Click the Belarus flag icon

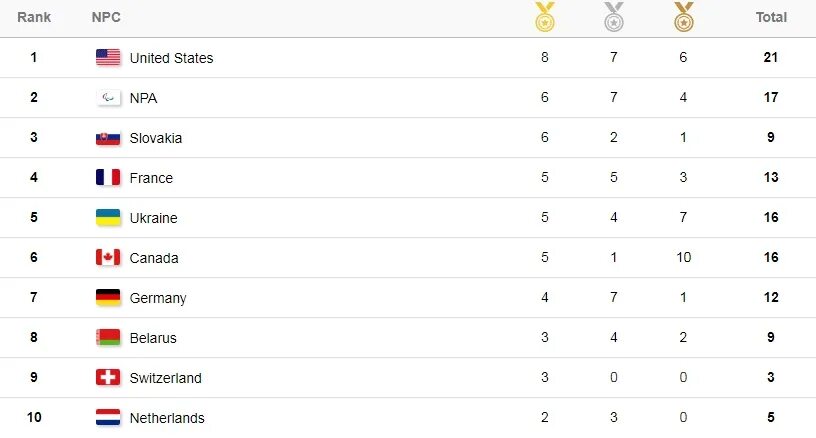pyautogui.click(x=108, y=338)
